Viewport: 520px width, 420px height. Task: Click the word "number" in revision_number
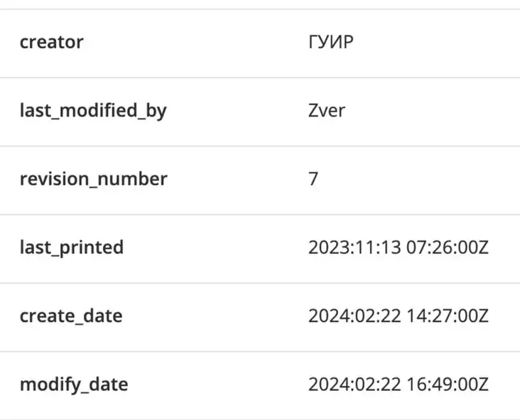(134, 179)
